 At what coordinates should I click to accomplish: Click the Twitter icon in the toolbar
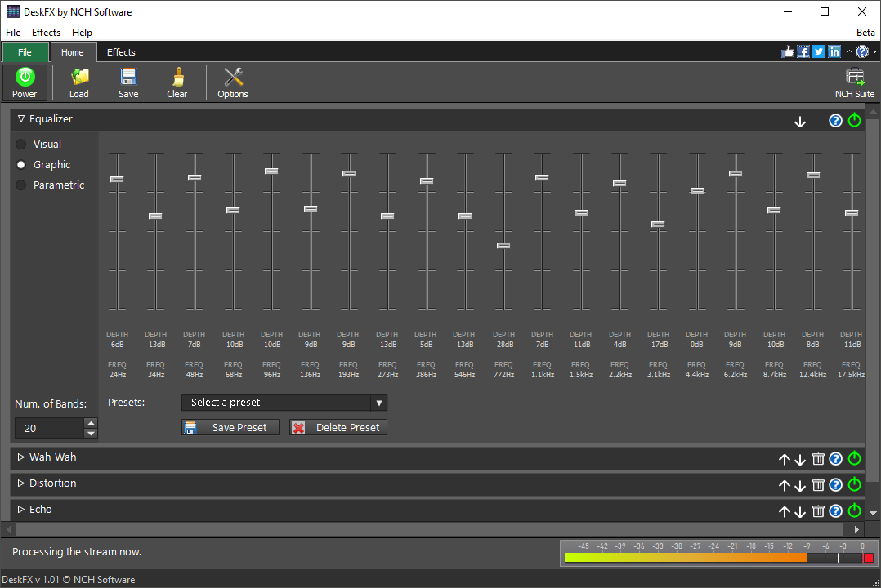(x=818, y=51)
